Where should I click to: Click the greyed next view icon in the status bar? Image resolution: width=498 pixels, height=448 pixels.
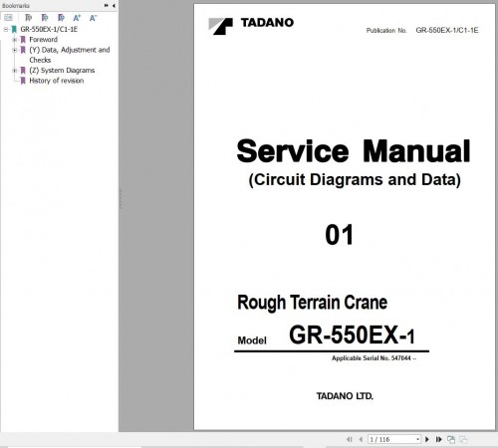click(463, 439)
